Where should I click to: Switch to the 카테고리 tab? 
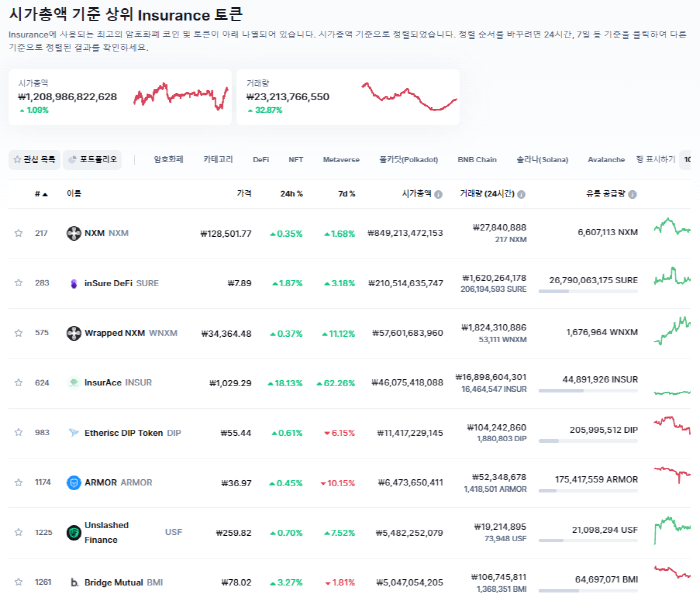218,159
